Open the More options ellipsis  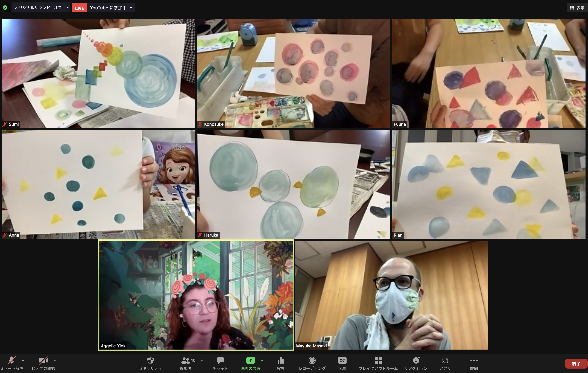[474, 360]
